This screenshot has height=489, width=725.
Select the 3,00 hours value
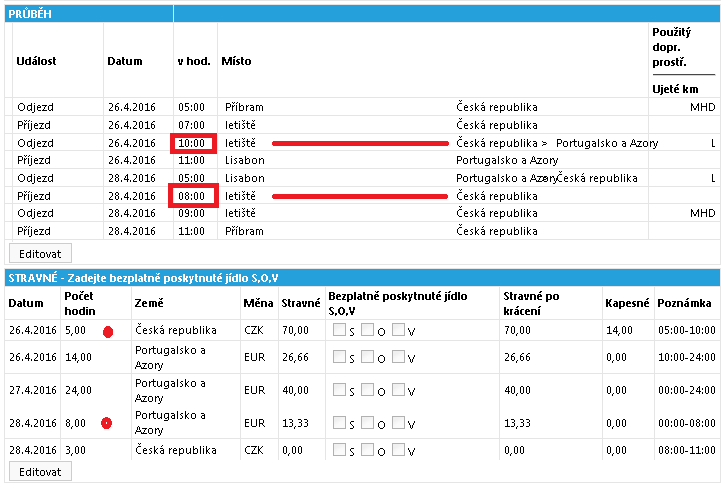75,450
